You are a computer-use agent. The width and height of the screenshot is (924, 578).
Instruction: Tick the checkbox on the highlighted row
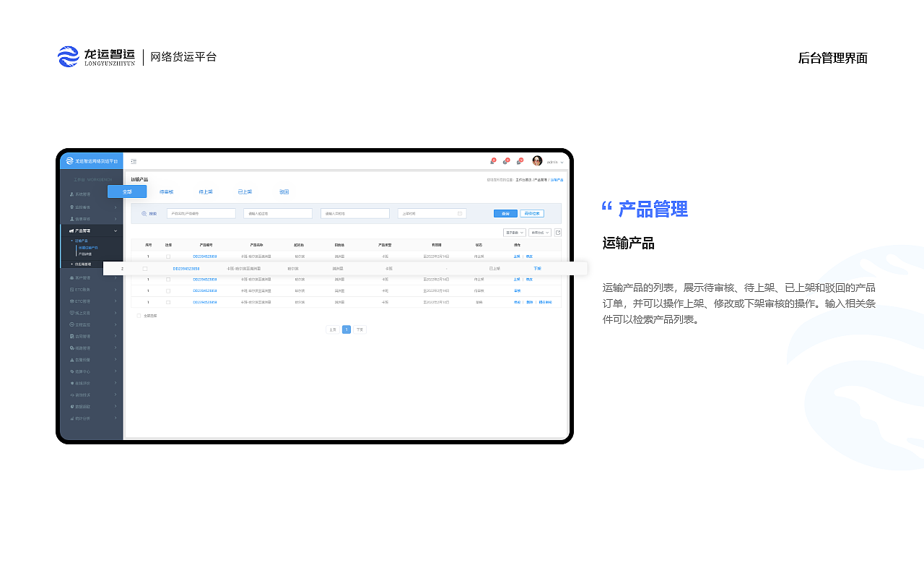coord(144,268)
